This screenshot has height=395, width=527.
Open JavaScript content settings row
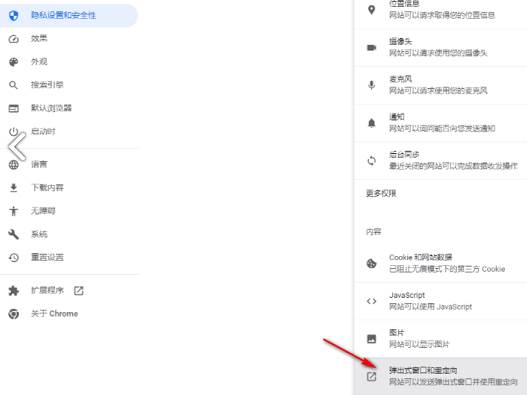point(441,301)
